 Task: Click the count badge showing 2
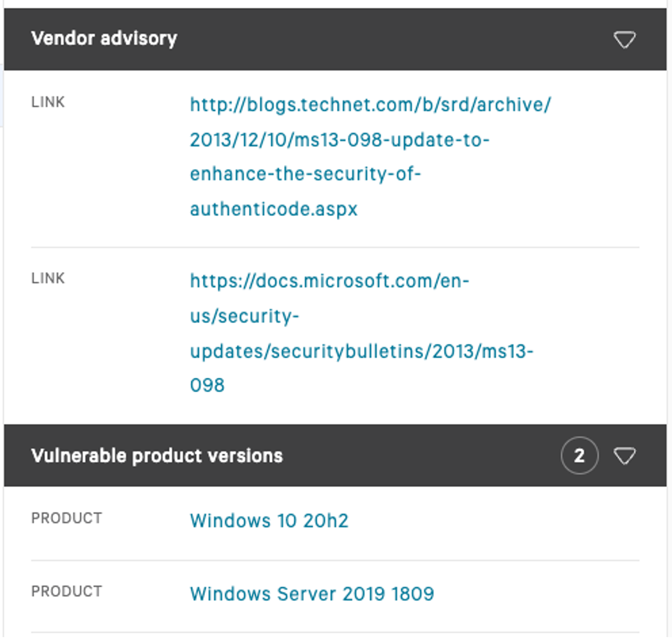click(580, 455)
